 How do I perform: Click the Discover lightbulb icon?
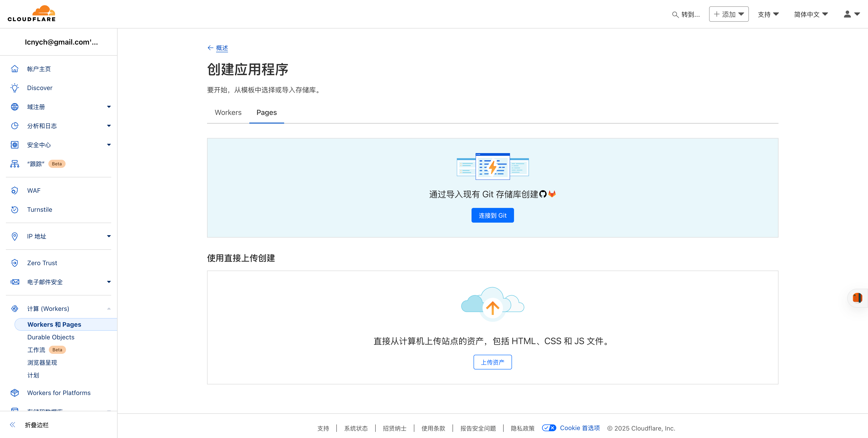coord(14,88)
